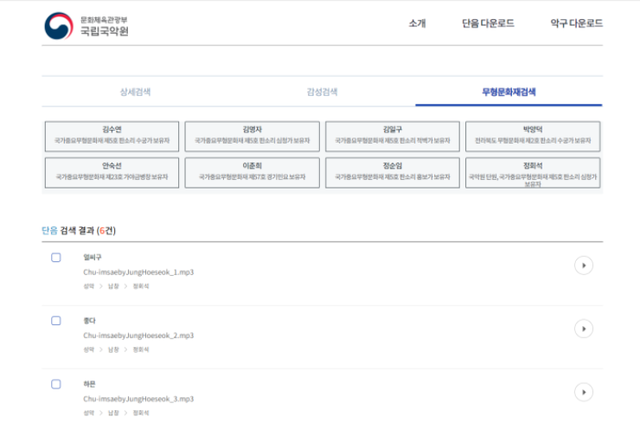Viewport: 640px width, 423px height.
Task: Switch to the 상세검색 tab
Action: click(x=135, y=92)
